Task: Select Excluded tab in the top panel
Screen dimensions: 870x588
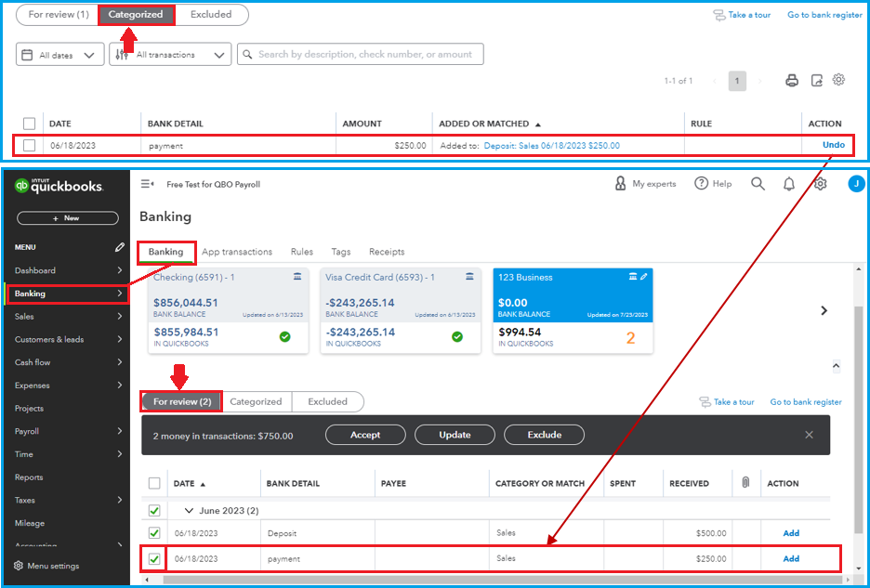Action: 211,15
